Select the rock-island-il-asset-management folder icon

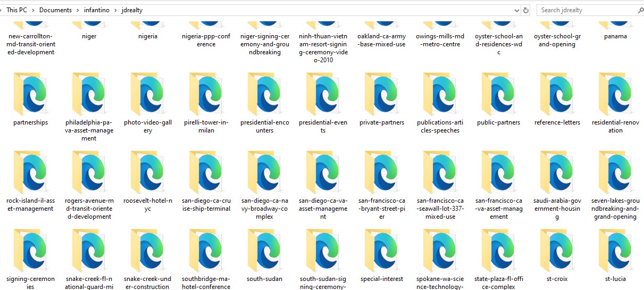pyautogui.click(x=30, y=172)
